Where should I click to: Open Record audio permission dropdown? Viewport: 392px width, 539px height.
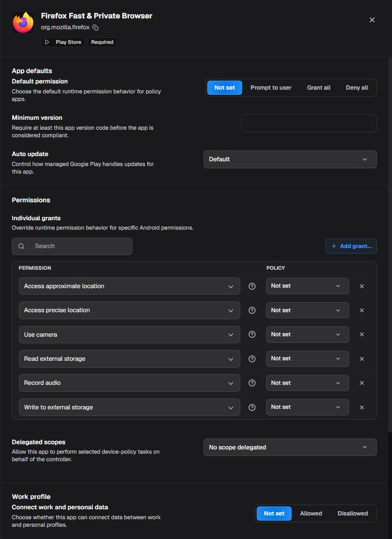pyautogui.click(x=129, y=383)
